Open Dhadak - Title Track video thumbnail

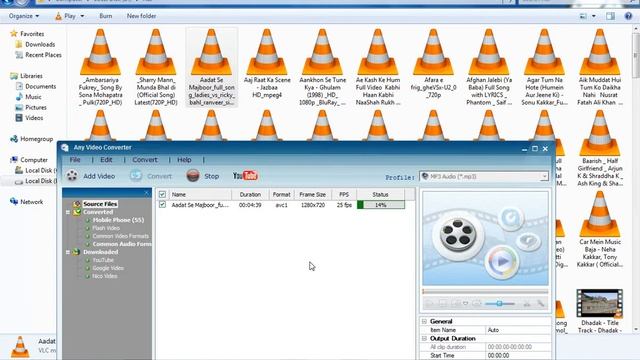pyautogui.click(x=600, y=303)
